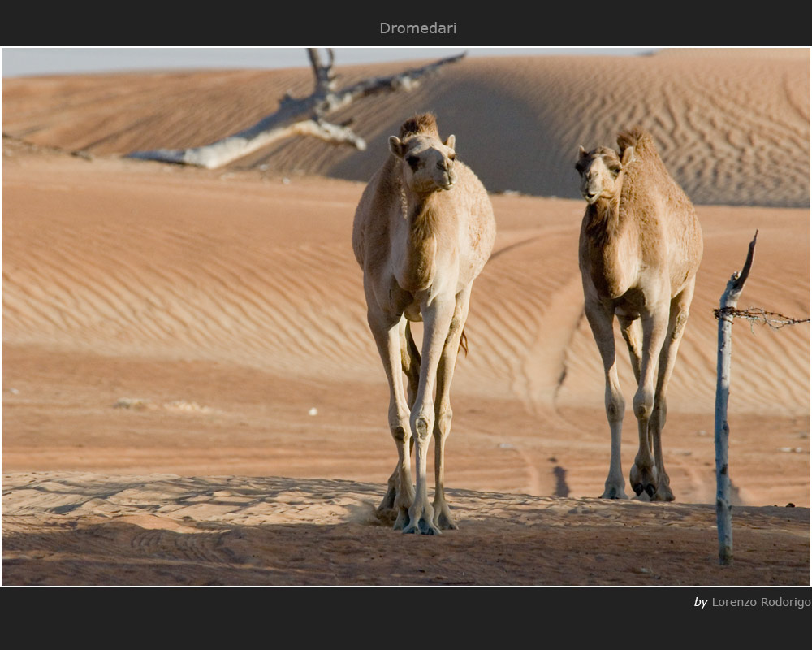Click the right camel's head
This screenshot has height=650, width=812.
point(598,173)
